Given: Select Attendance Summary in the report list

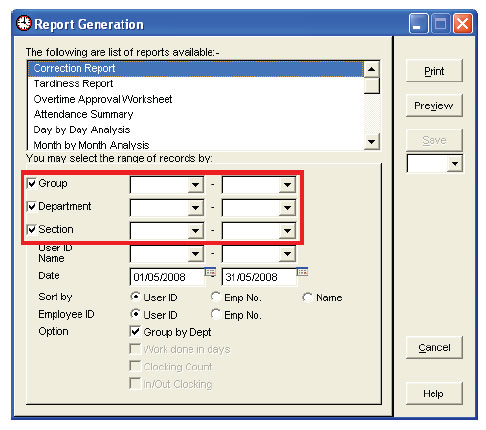Looking at the screenshot, I should 83,114.
